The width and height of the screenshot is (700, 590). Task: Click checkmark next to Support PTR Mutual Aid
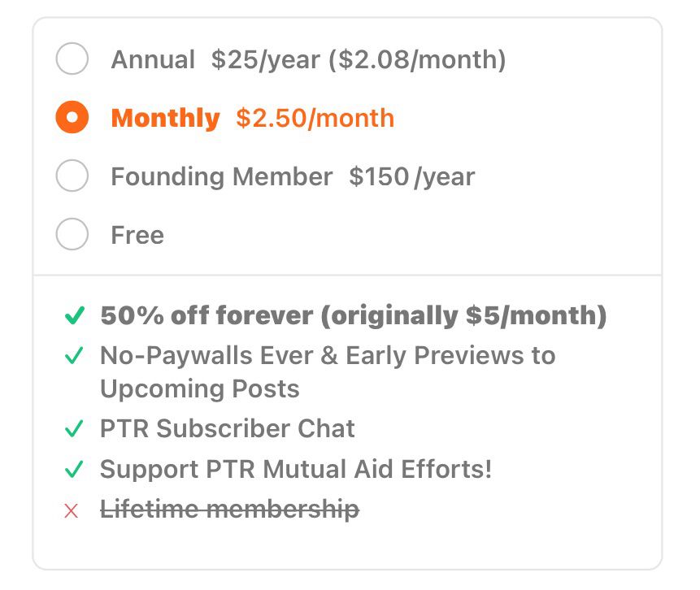tap(74, 469)
